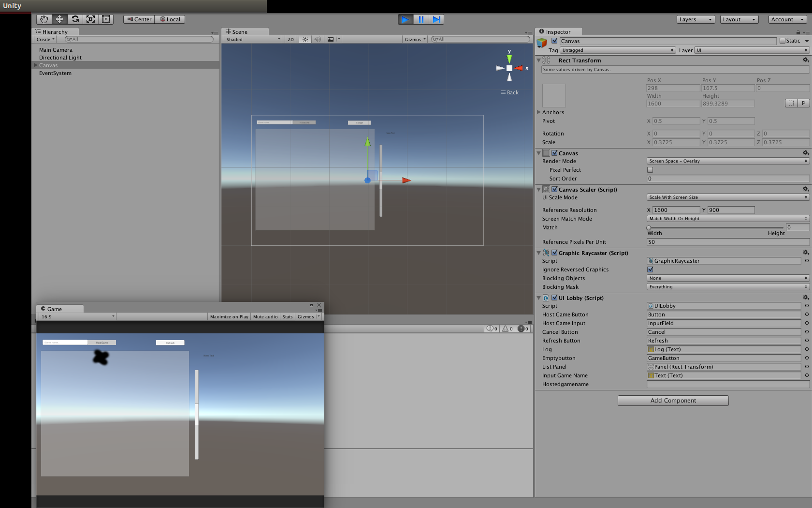Disable the UI Lobby script checkbox
Viewport: 812px width, 508px height.
(x=554, y=298)
